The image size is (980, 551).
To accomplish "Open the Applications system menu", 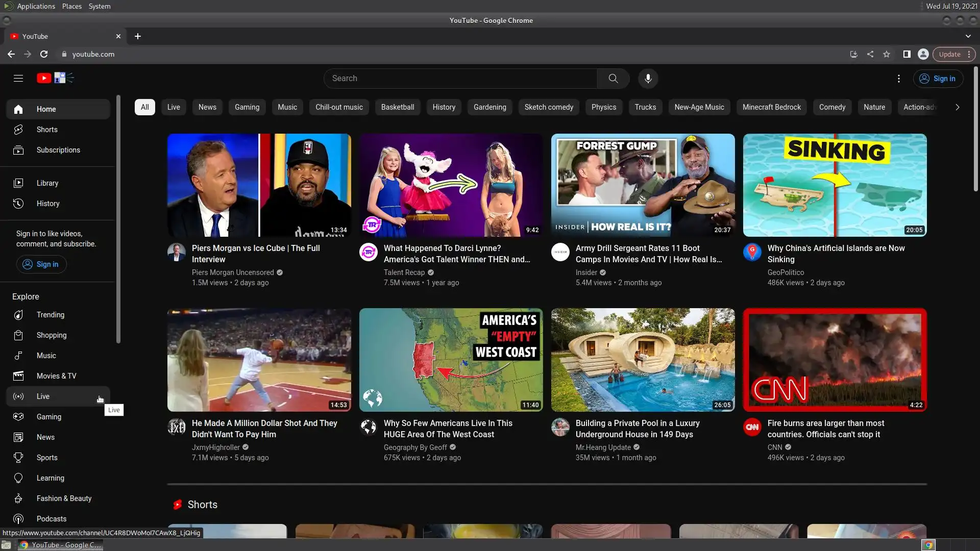I will coord(36,6).
